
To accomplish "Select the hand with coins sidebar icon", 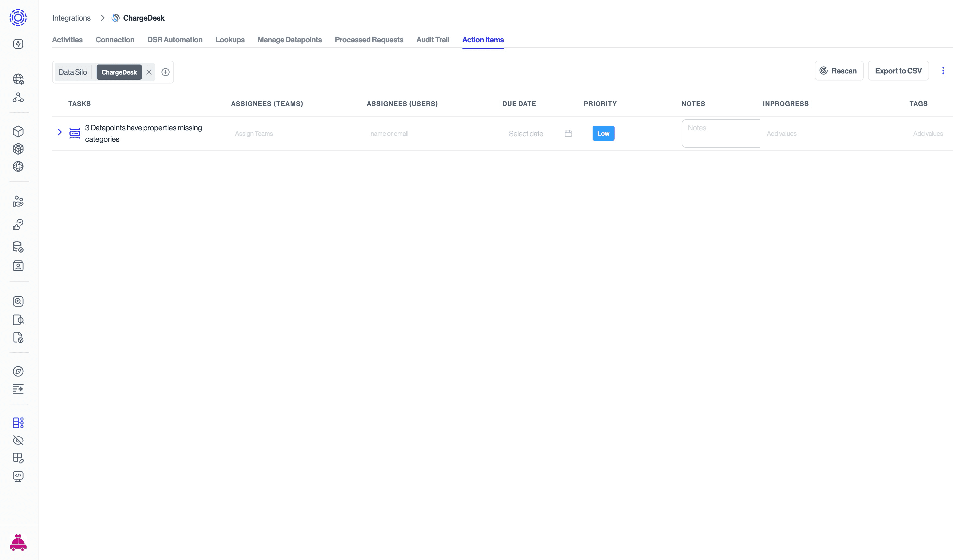I will point(18,201).
